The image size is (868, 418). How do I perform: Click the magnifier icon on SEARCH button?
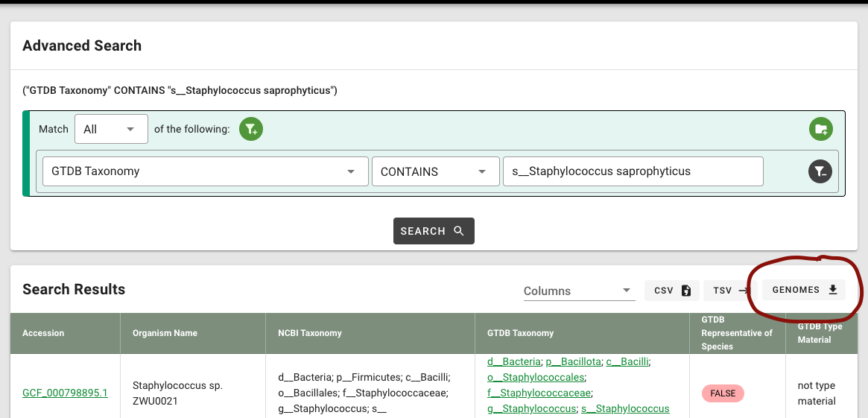pyautogui.click(x=458, y=231)
